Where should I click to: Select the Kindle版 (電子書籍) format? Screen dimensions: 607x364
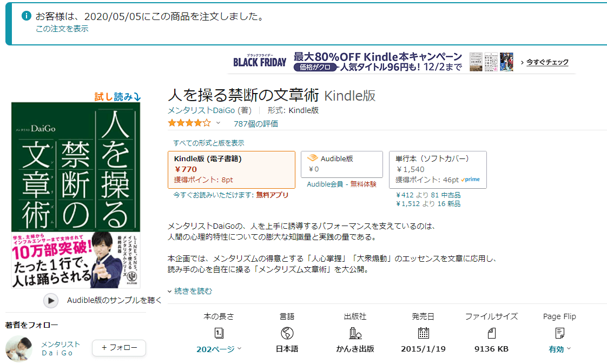232,169
